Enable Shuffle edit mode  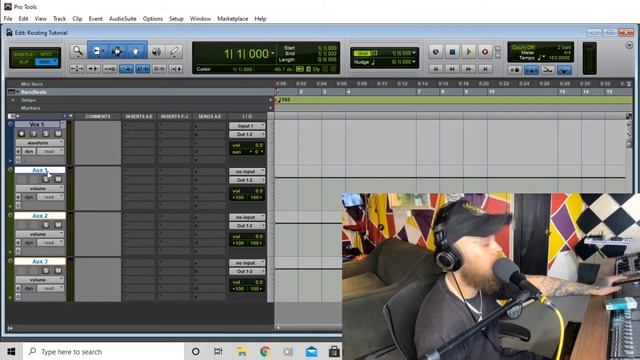24,54
